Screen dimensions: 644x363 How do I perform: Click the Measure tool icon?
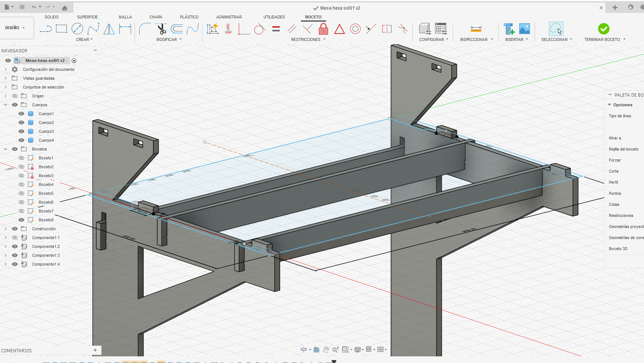[476, 29]
